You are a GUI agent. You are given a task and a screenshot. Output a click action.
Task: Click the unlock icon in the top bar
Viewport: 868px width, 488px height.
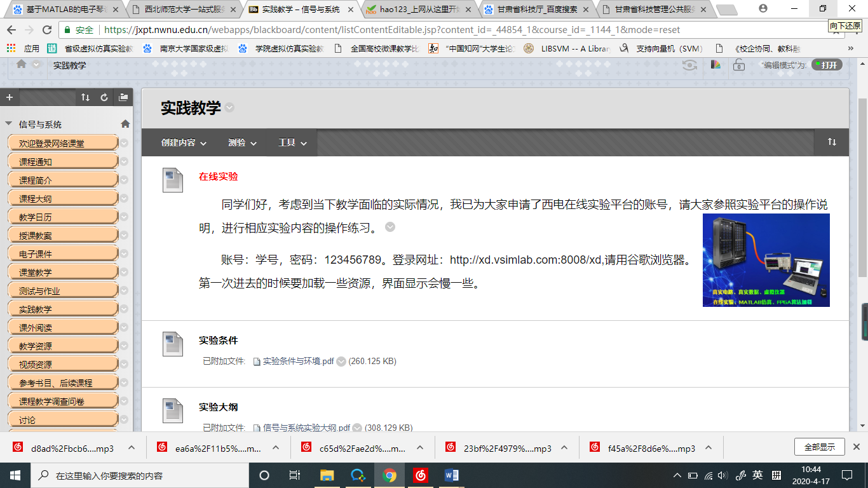click(738, 65)
